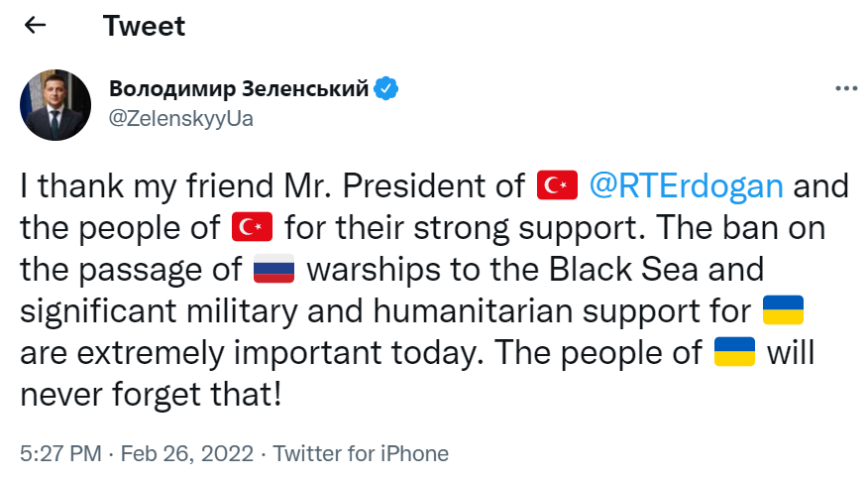
Task: Click the Ukrainian flag after "support for"
Action: (782, 310)
